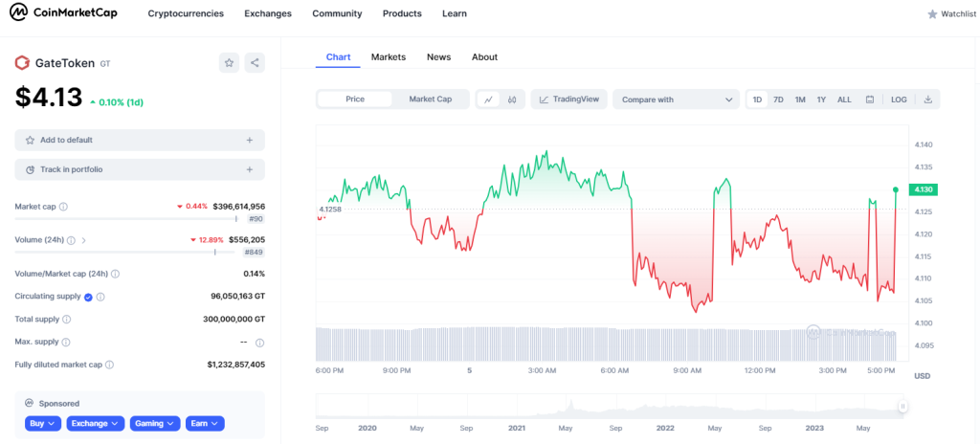Click the TradingView button
The height and width of the screenshot is (444, 980).
pyautogui.click(x=569, y=100)
